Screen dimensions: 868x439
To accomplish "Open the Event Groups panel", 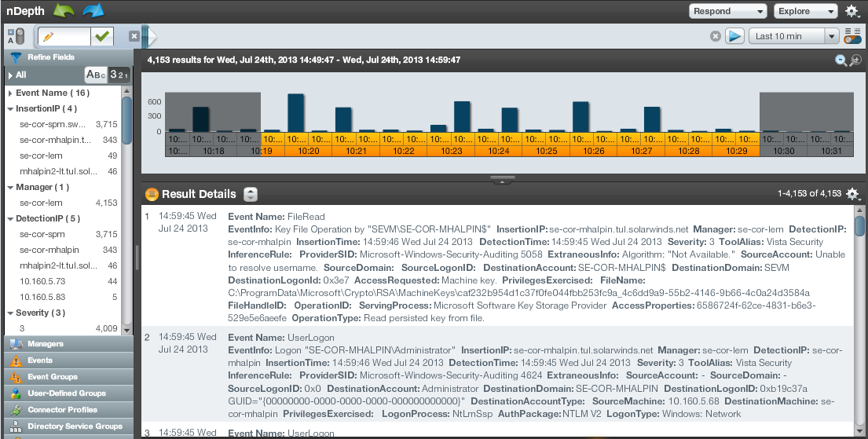I will click(x=68, y=377).
